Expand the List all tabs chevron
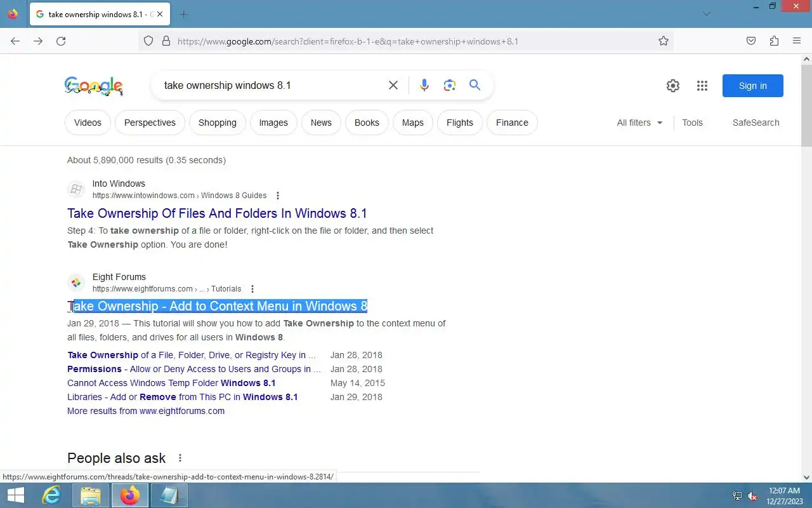The width and height of the screenshot is (812, 508). tap(707, 14)
